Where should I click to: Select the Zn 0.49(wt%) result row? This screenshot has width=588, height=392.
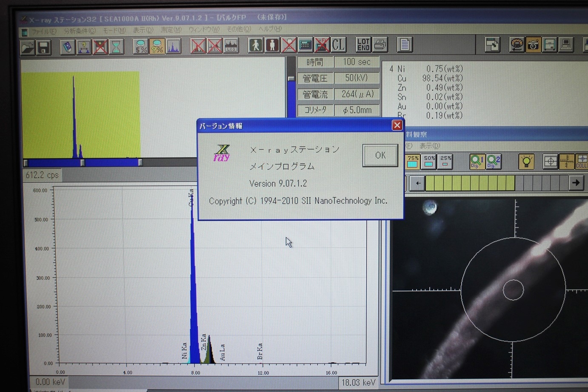(x=430, y=88)
